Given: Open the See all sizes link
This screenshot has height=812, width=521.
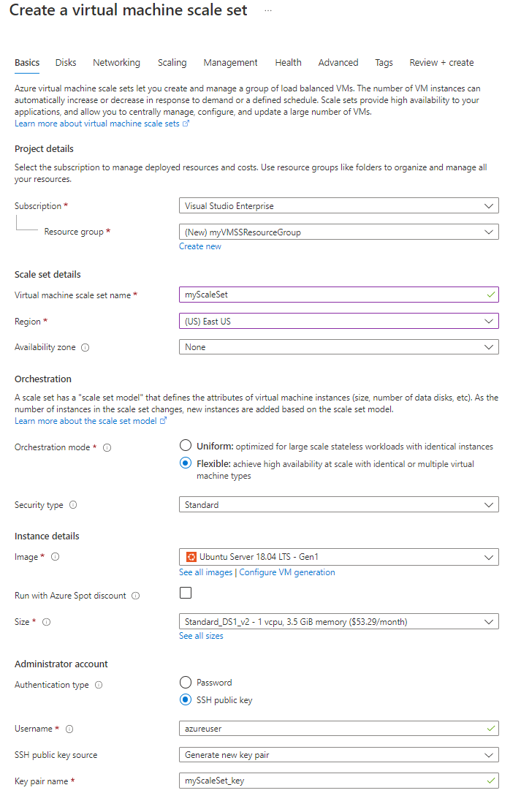Looking at the screenshot, I should pos(201,636).
